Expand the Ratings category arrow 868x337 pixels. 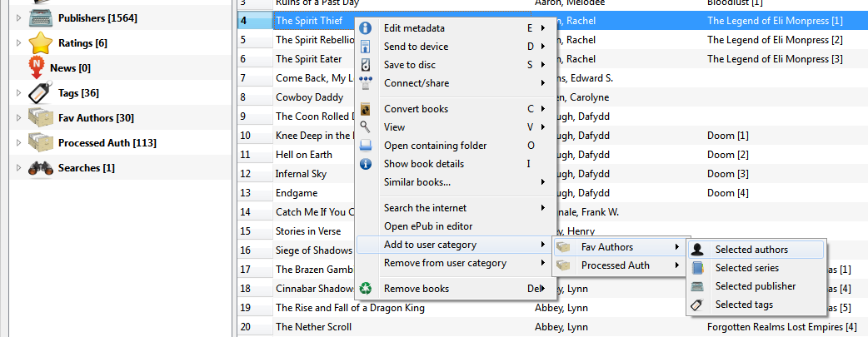pyautogui.click(x=18, y=42)
